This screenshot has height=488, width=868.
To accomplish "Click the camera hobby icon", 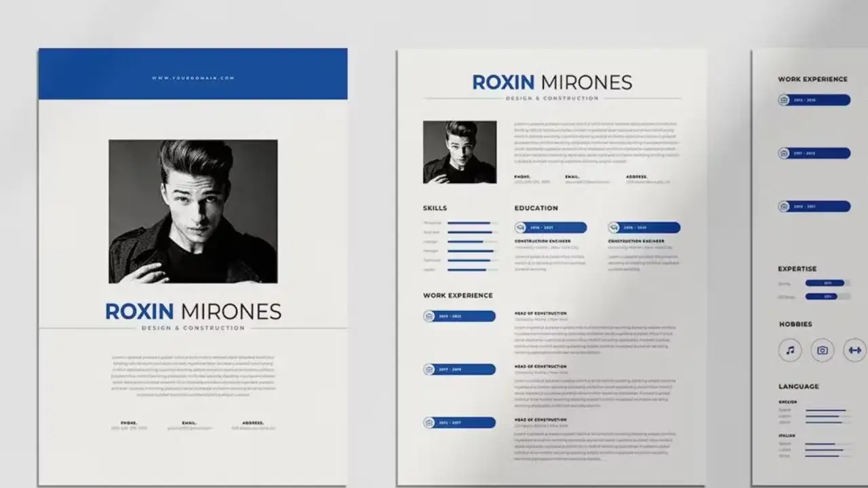I will [x=823, y=350].
